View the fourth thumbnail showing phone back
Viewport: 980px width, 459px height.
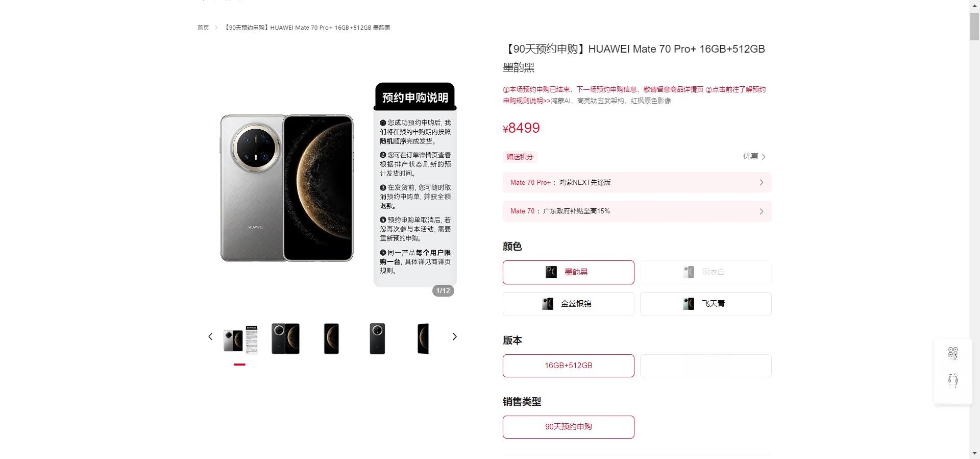[377, 339]
